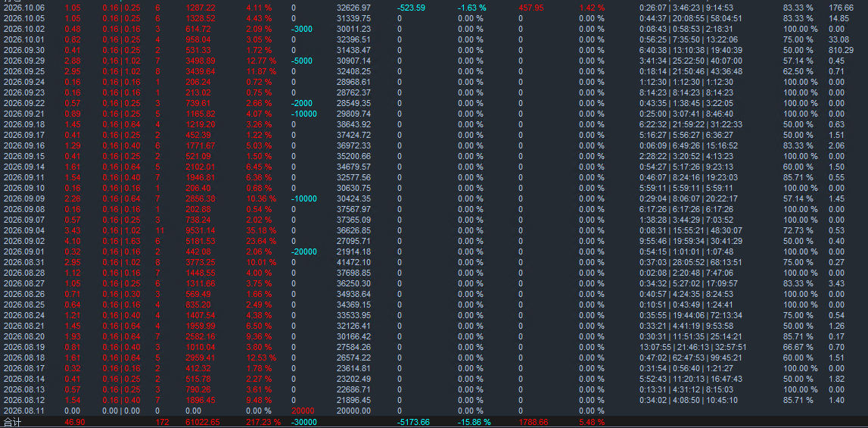Click the loss value -523.59

412,8
